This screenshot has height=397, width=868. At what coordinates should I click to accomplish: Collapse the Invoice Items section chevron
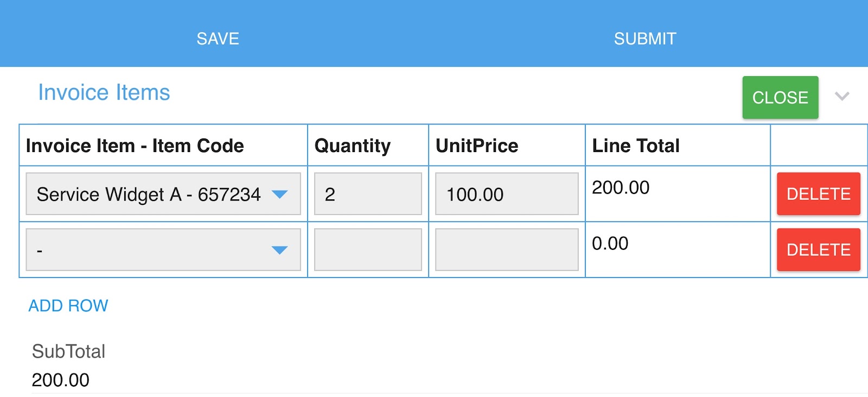click(x=842, y=97)
